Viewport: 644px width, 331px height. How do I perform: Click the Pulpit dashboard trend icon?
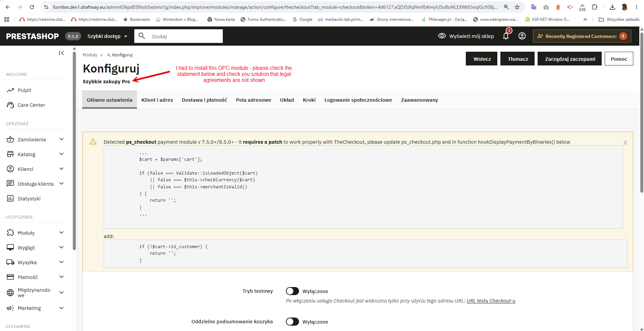click(x=10, y=90)
